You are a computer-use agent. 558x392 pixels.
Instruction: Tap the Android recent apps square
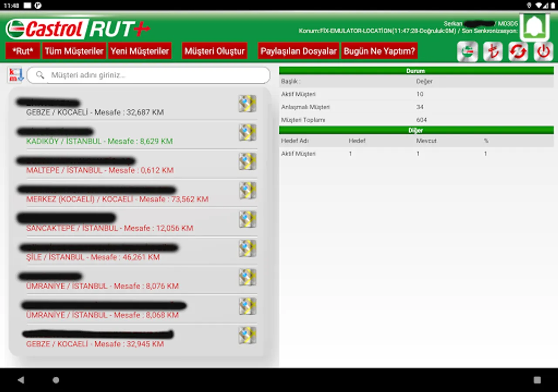537,380
